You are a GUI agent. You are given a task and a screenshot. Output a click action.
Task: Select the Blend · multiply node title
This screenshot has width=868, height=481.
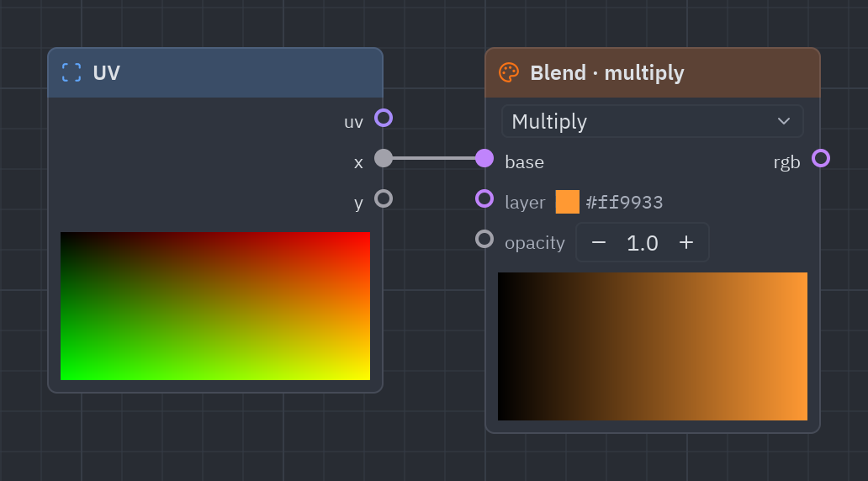(x=607, y=73)
